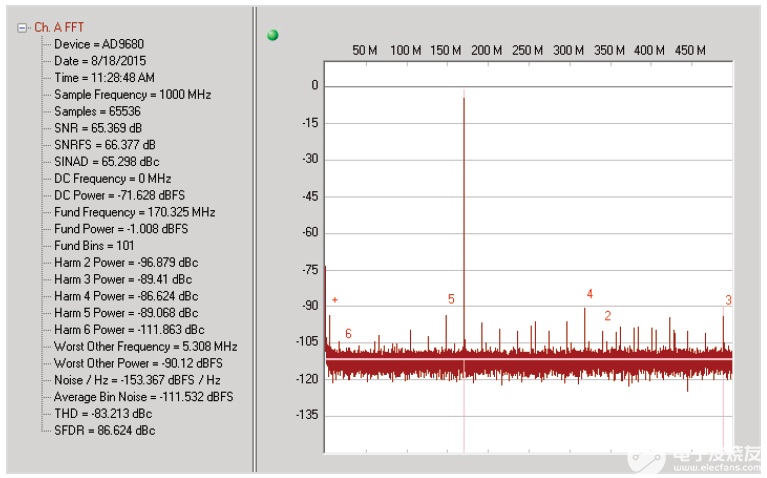This screenshot has width=767, height=478.
Task: Click harmonic marker 5 on the plot
Action: pyautogui.click(x=451, y=299)
